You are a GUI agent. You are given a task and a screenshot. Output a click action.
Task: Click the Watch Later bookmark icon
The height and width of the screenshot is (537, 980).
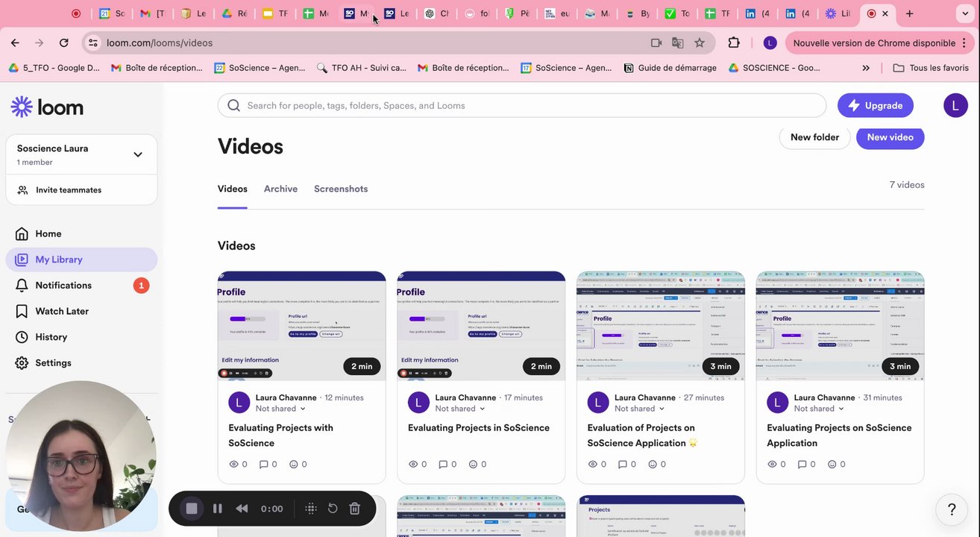click(22, 311)
